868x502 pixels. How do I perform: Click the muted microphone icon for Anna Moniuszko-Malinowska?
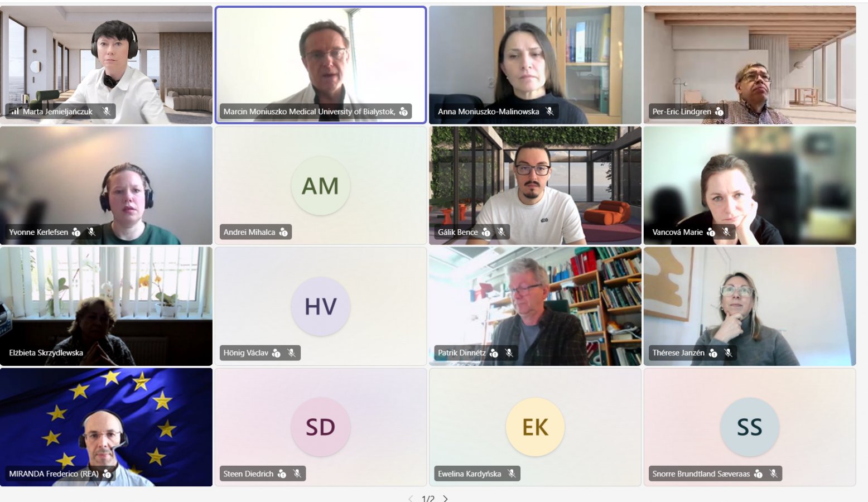click(x=549, y=112)
